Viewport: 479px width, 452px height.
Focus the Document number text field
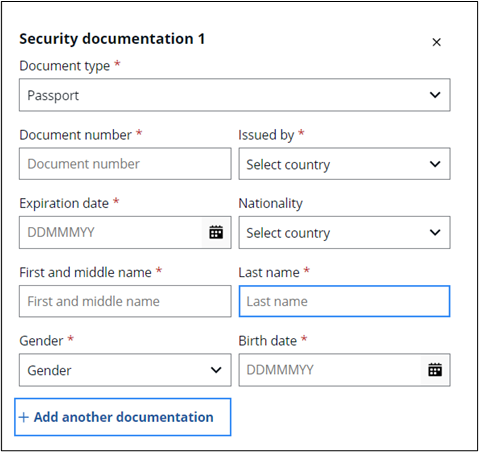click(125, 164)
